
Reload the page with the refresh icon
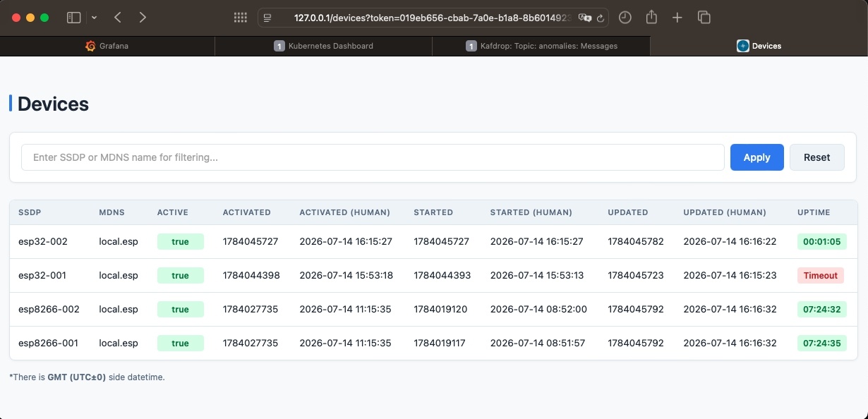pos(601,18)
